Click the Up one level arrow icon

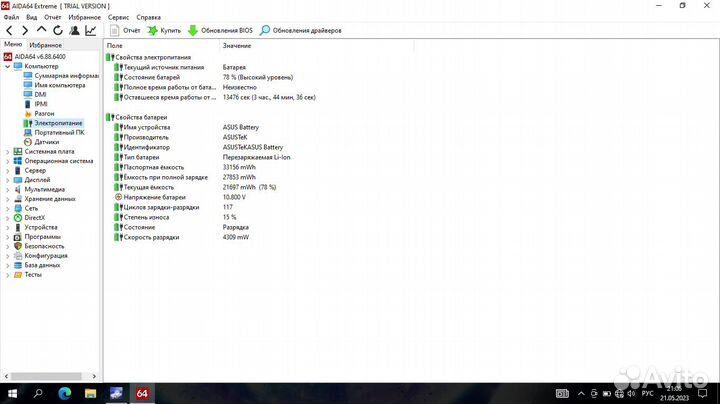pos(42,31)
